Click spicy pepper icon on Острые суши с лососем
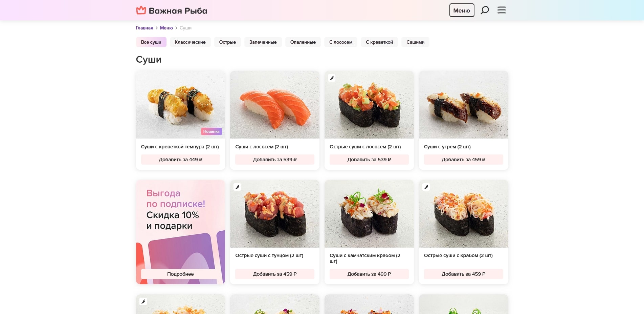The width and height of the screenshot is (644, 314). 332,78
